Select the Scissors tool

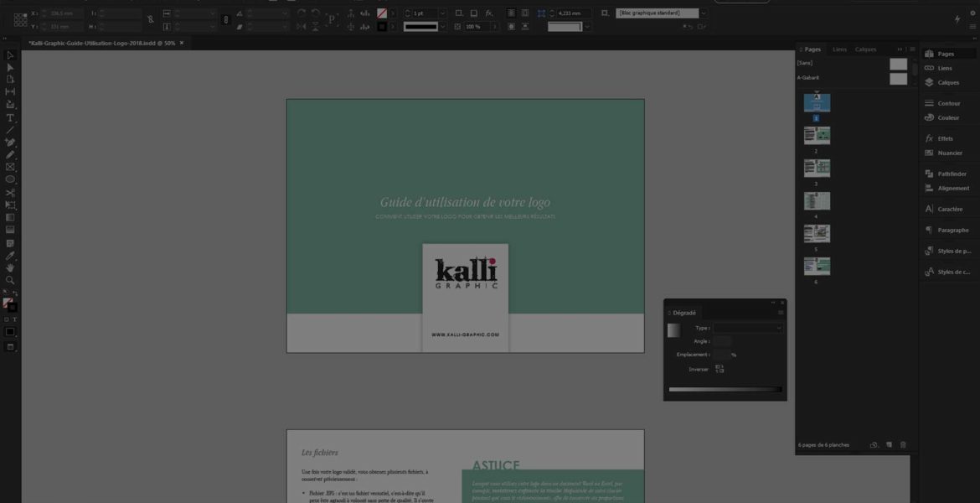(10, 192)
